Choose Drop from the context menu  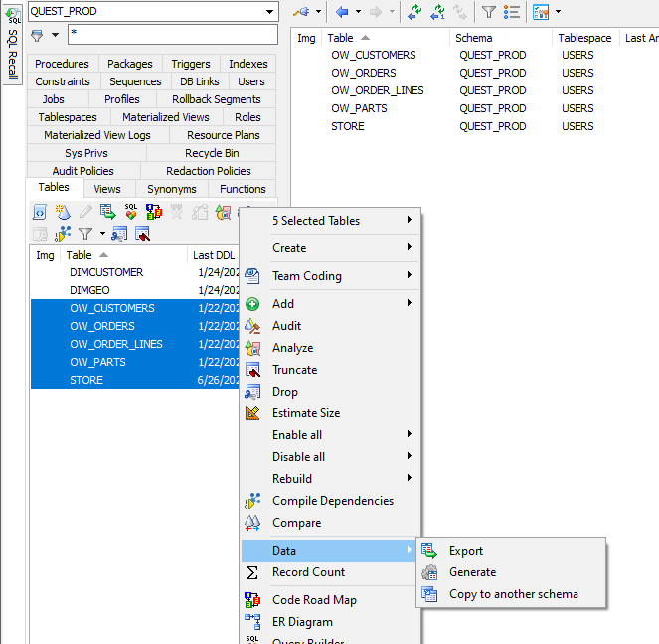pyautogui.click(x=330, y=392)
